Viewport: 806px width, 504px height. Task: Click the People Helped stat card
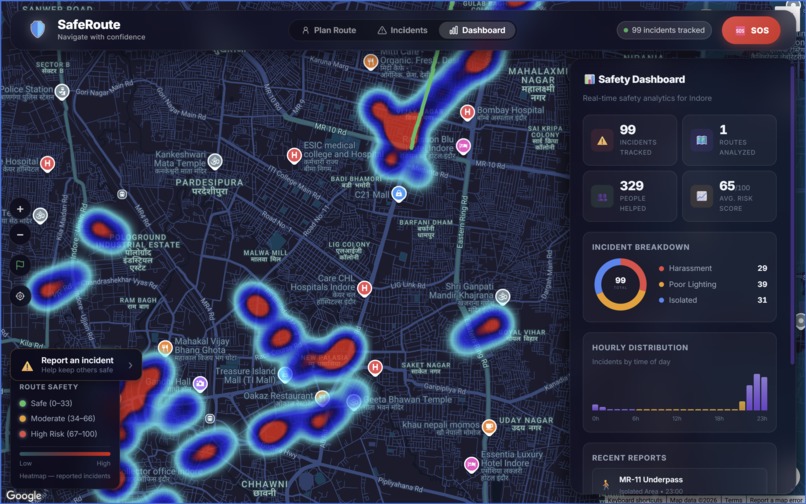point(630,196)
